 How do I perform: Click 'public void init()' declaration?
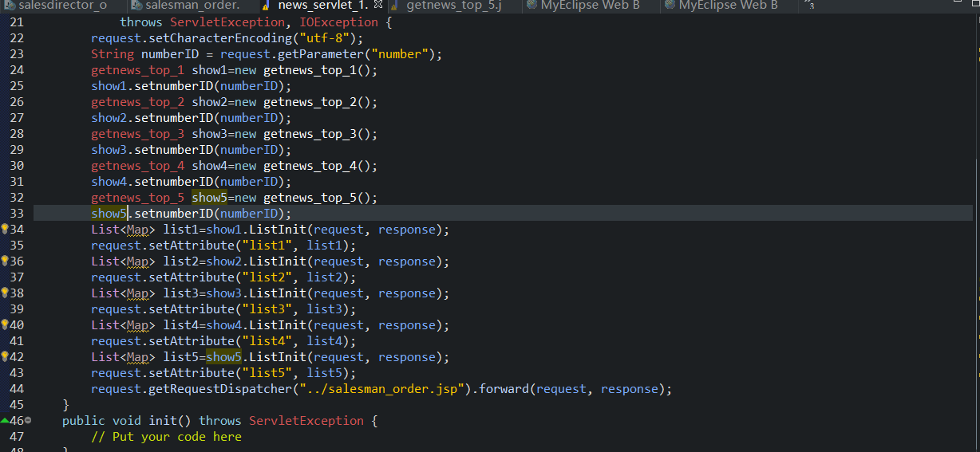tap(127, 420)
